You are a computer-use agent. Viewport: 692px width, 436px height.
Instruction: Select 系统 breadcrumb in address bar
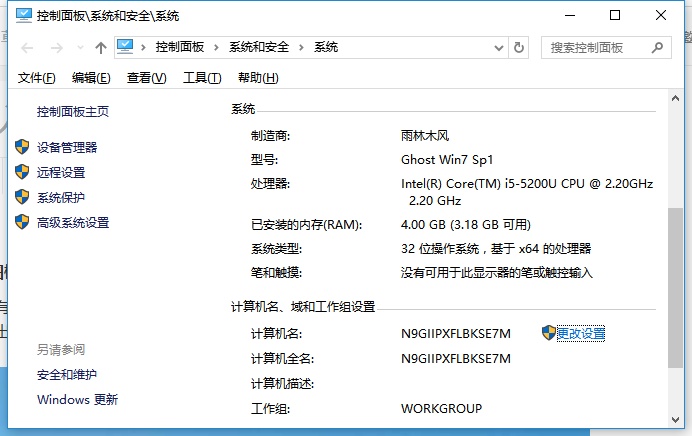point(326,47)
